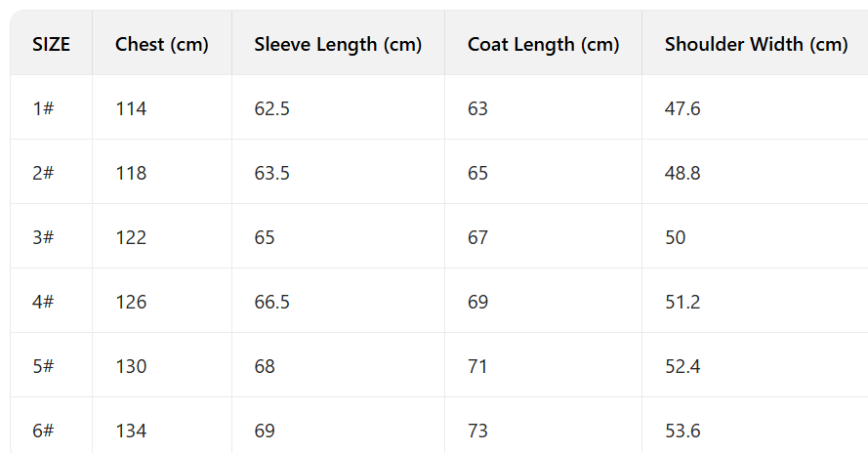Image resolution: width=868 pixels, height=453 pixels.
Task: Click the 5# size cell
Action: click(x=43, y=366)
